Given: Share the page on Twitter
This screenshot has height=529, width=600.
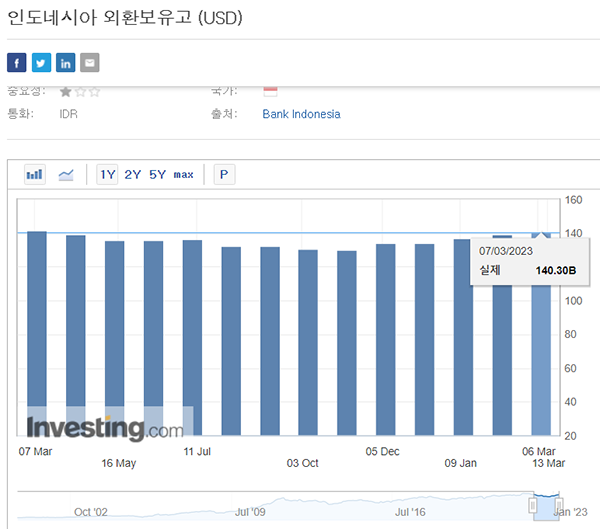Looking at the screenshot, I should [41, 63].
